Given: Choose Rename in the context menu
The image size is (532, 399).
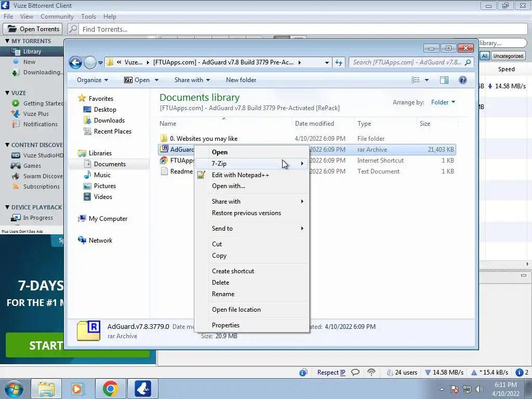Looking at the screenshot, I should click(252, 294).
